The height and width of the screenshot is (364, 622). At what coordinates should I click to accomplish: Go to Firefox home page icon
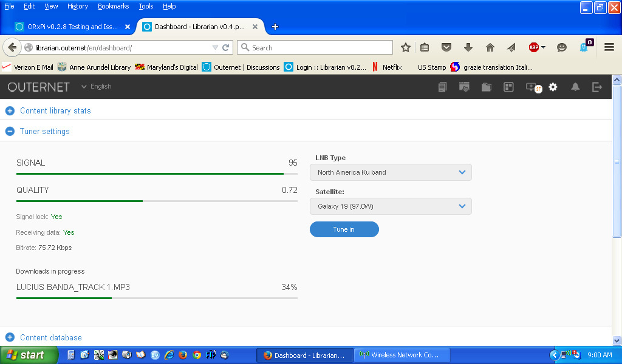point(490,47)
